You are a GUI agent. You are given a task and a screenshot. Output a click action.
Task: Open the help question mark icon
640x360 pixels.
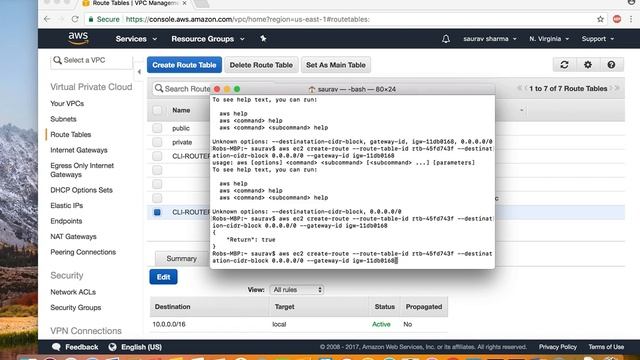click(x=611, y=65)
